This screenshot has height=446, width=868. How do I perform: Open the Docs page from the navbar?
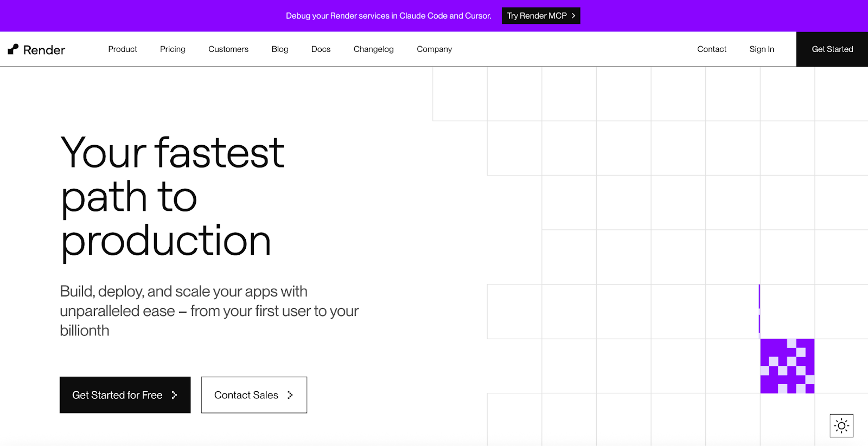point(321,49)
